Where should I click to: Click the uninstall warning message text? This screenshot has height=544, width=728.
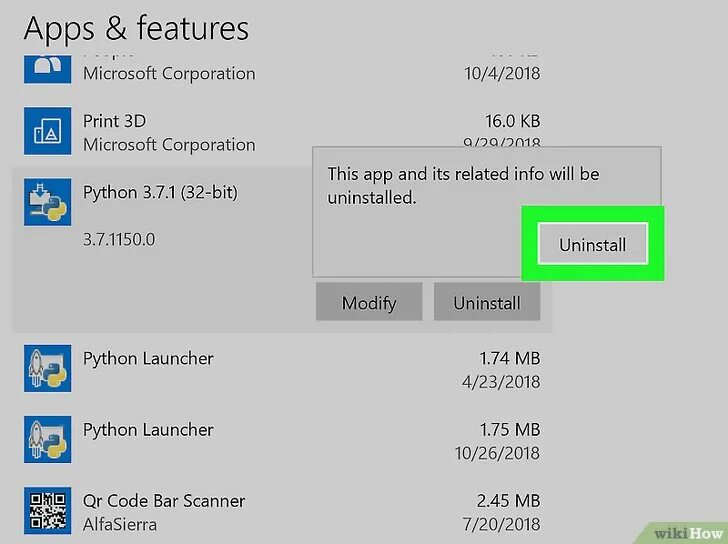[x=463, y=186]
